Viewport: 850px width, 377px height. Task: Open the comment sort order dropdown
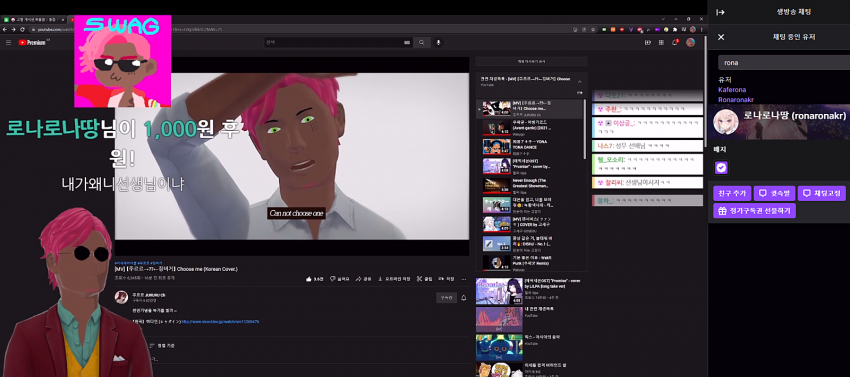point(162,345)
